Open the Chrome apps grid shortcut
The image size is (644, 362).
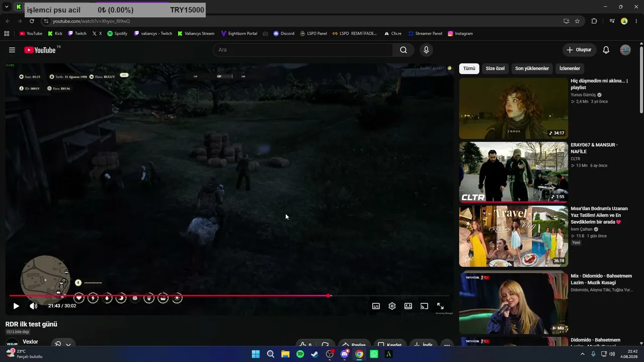click(7, 34)
